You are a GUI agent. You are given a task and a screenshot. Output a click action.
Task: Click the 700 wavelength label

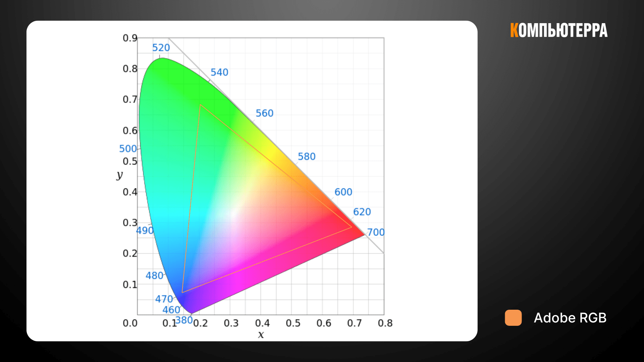point(376,232)
